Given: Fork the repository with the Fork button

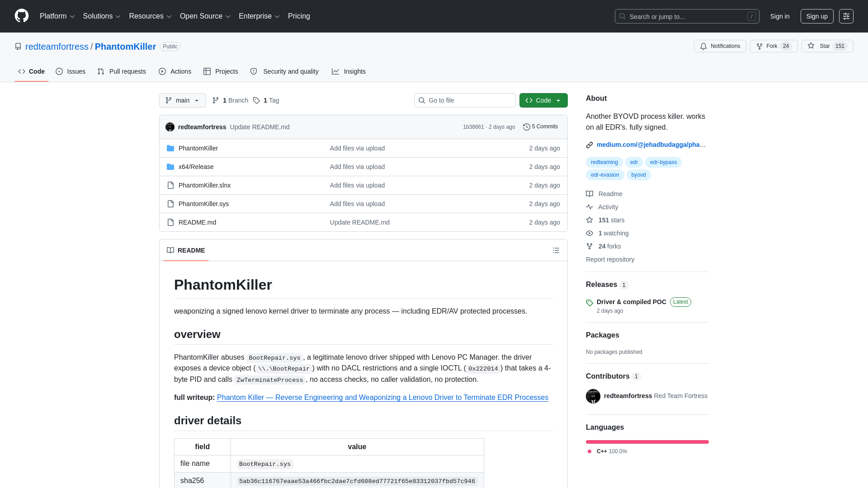Looking at the screenshot, I should [774, 46].
